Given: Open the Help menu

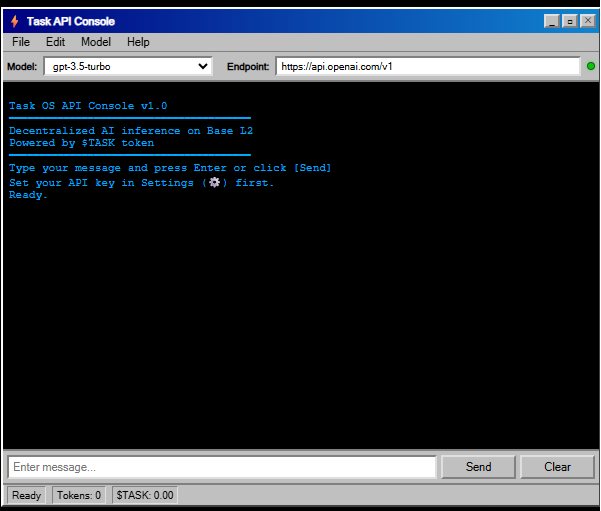Looking at the screenshot, I should click(138, 42).
